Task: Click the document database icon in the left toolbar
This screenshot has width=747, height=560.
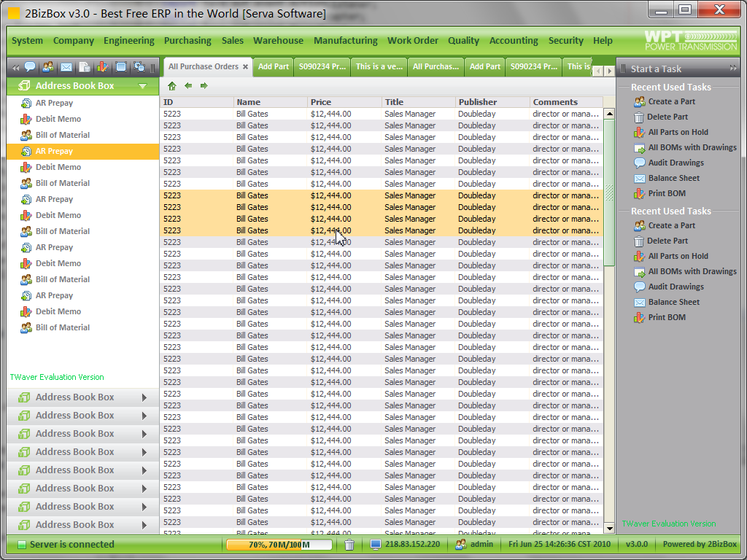Action: [x=85, y=67]
